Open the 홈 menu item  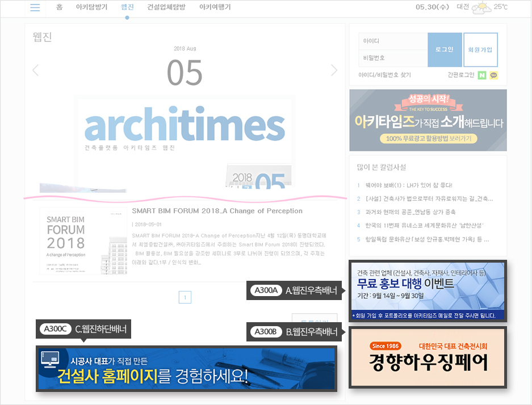point(60,7)
